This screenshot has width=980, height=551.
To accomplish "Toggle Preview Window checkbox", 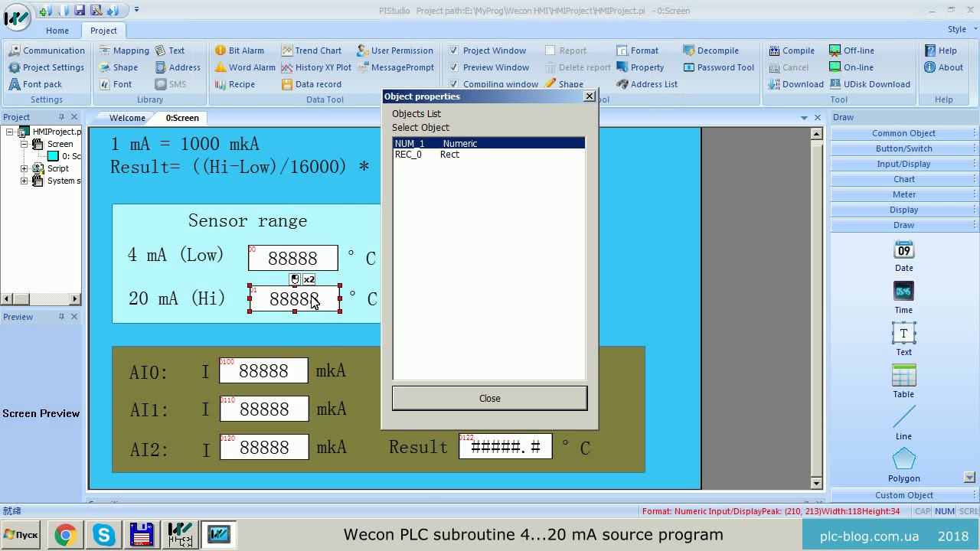I will 454,67.
